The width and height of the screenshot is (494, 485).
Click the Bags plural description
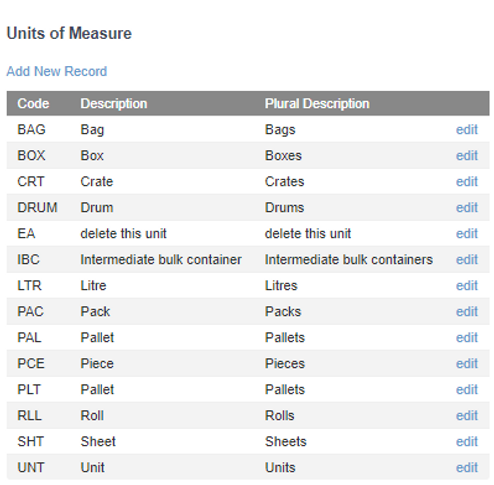[280, 130]
